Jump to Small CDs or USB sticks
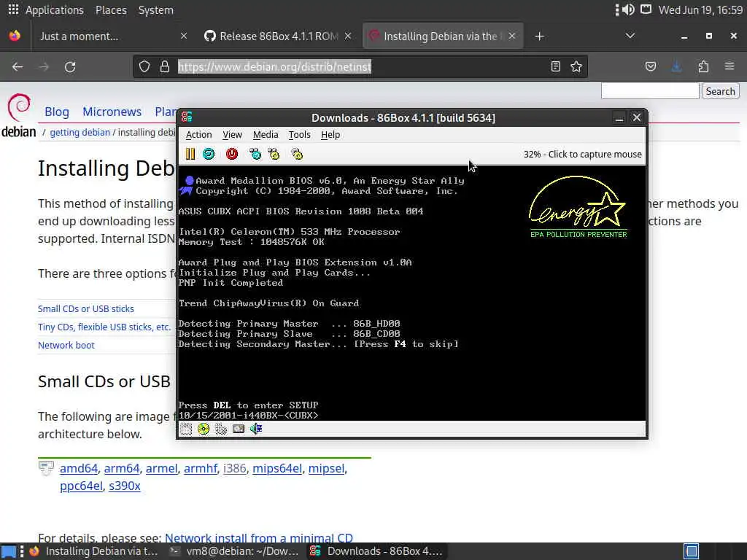The image size is (747, 560). click(86, 308)
